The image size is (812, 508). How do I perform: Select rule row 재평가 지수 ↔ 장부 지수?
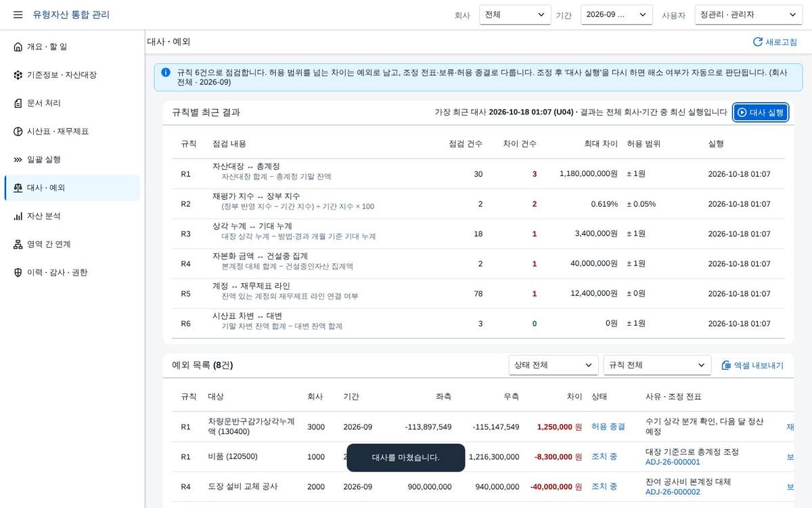point(478,204)
